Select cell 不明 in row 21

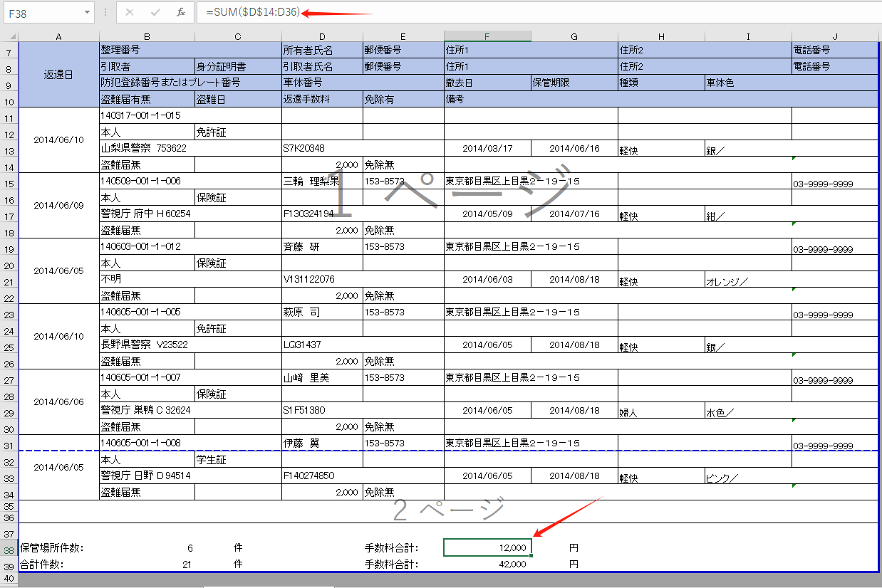[191, 279]
